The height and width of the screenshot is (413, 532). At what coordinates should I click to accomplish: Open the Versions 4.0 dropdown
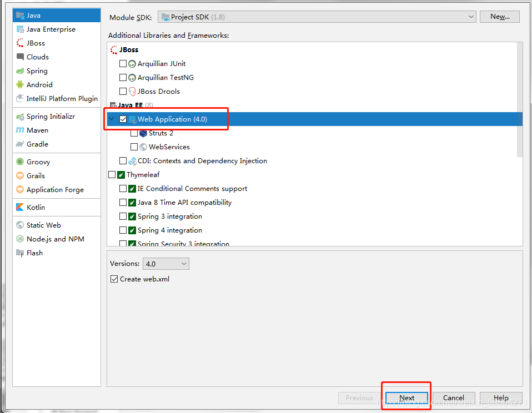tap(166, 264)
